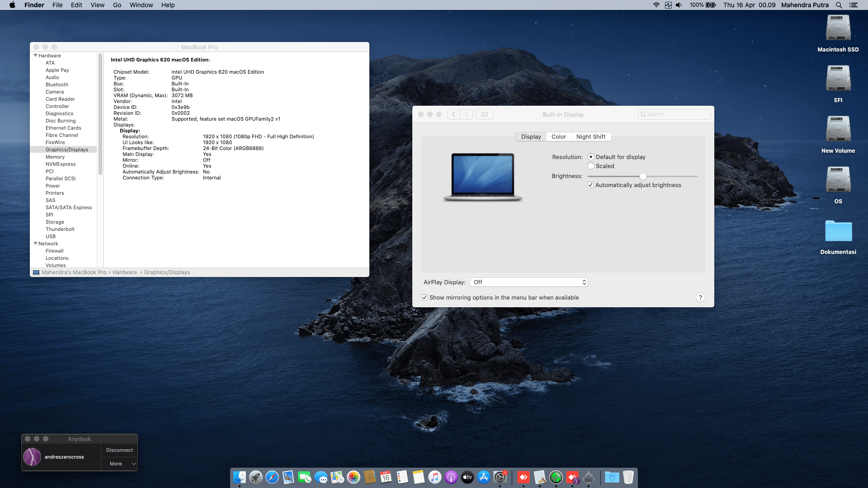Viewport: 868px width, 488px height.
Task: Open Reminders list icon in dock
Action: coord(402,477)
